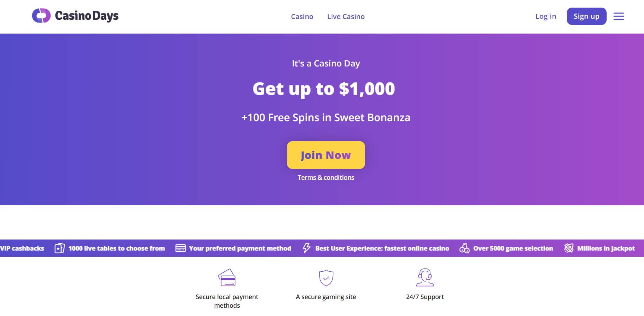Click the secure payment wallet icon
The height and width of the screenshot is (316, 644).
[227, 277]
